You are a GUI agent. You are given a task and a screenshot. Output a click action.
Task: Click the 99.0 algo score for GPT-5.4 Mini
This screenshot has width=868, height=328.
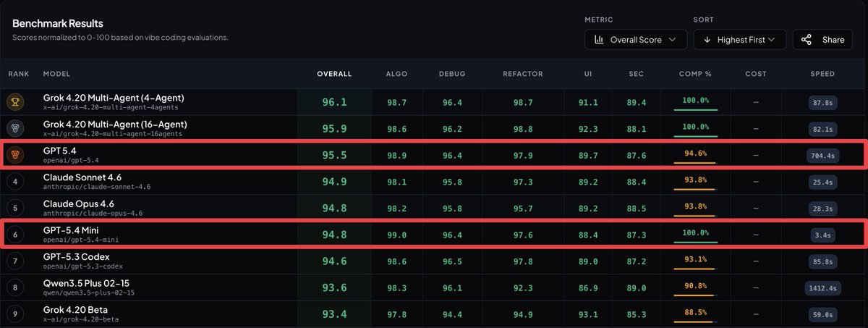coord(396,234)
